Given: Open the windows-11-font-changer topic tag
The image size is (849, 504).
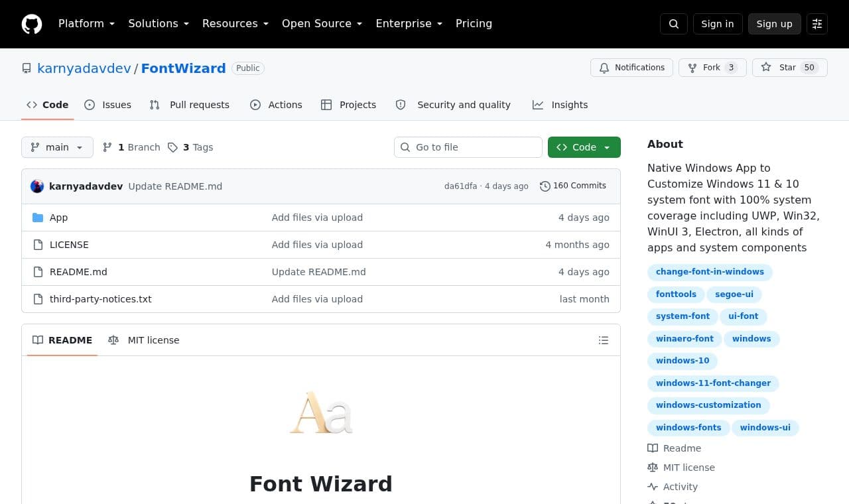Looking at the screenshot, I should coord(713,383).
